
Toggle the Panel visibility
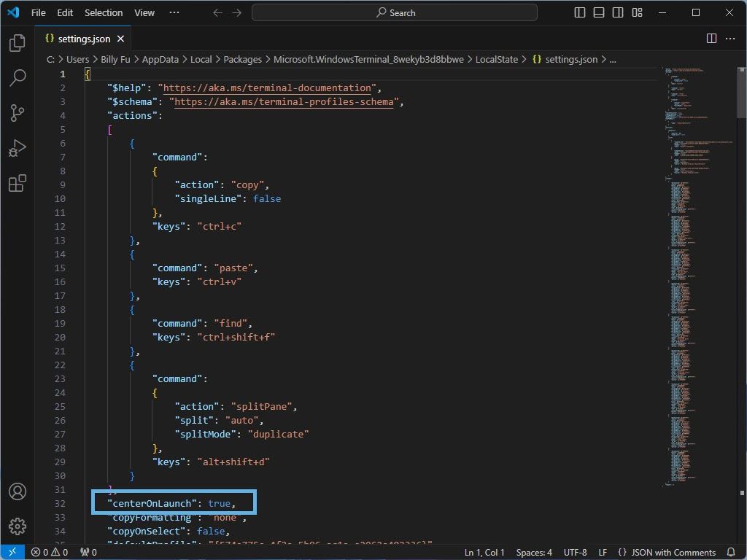coord(598,12)
